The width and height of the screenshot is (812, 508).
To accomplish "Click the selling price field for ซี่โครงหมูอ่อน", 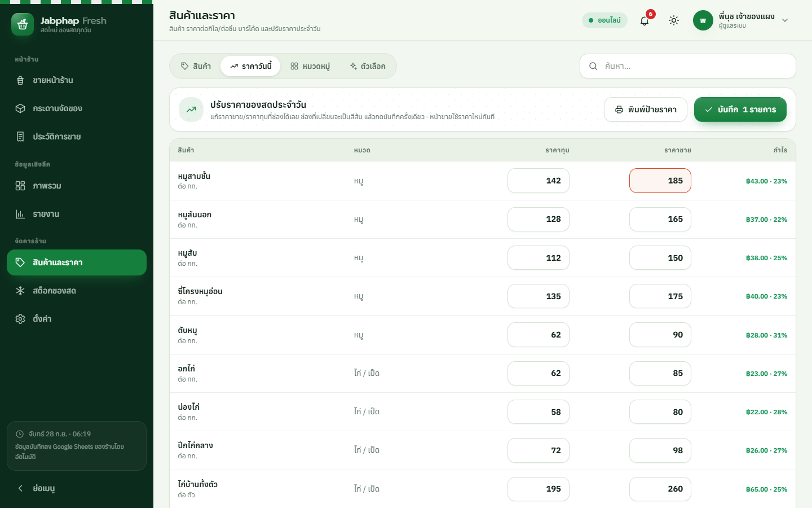I will pyautogui.click(x=660, y=296).
